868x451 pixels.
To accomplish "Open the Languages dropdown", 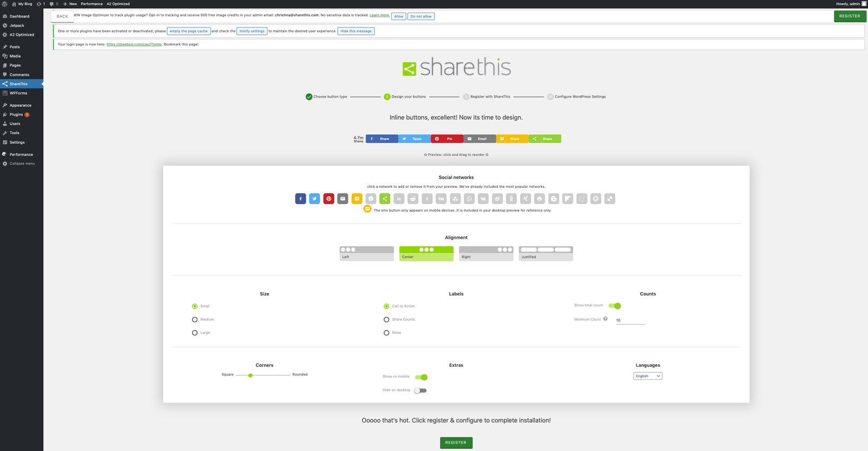I will point(648,376).
